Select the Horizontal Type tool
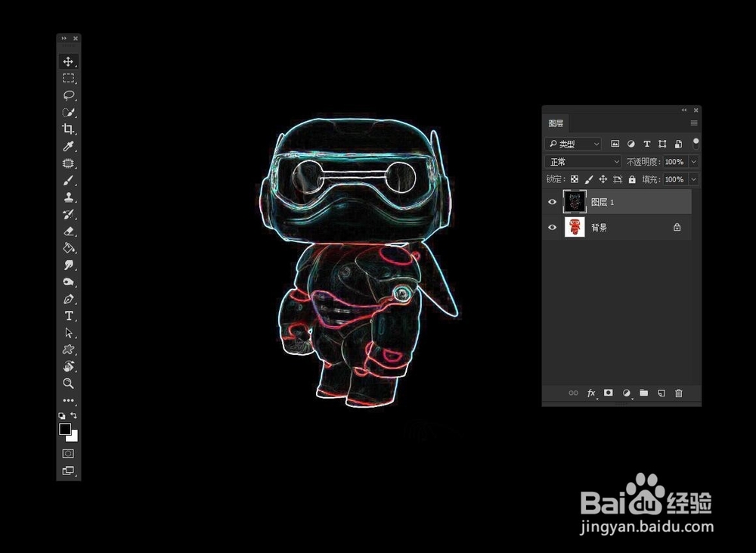This screenshot has width=756, height=553. (68, 315)
